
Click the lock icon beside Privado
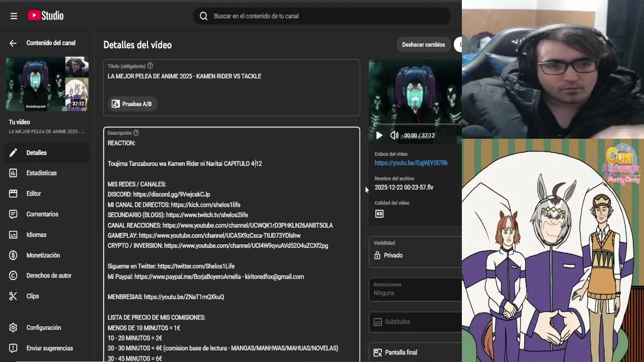(377, 255)
